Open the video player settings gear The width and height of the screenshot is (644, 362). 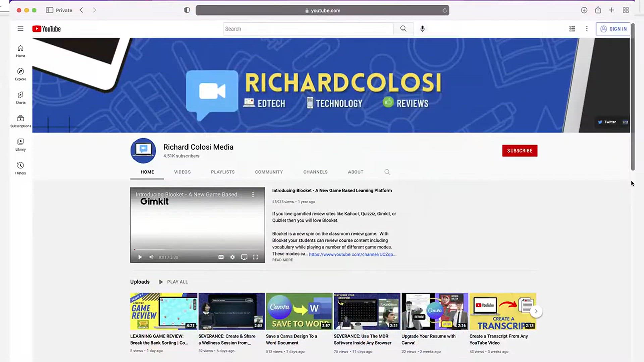(x=232, y=257)
